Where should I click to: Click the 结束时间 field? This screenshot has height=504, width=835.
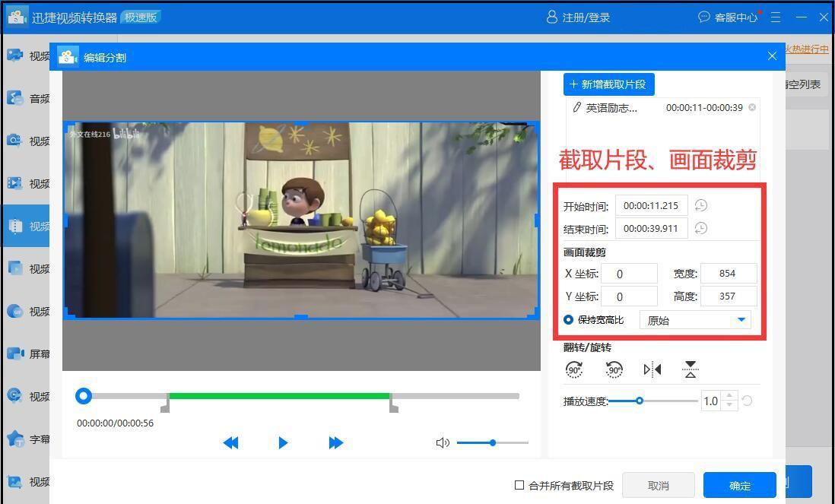[x=651, y=228]
